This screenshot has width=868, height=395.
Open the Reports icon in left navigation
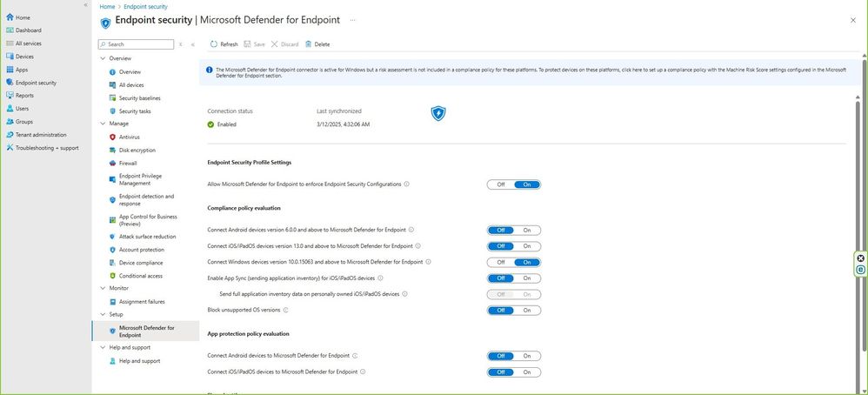click(10, 96)
